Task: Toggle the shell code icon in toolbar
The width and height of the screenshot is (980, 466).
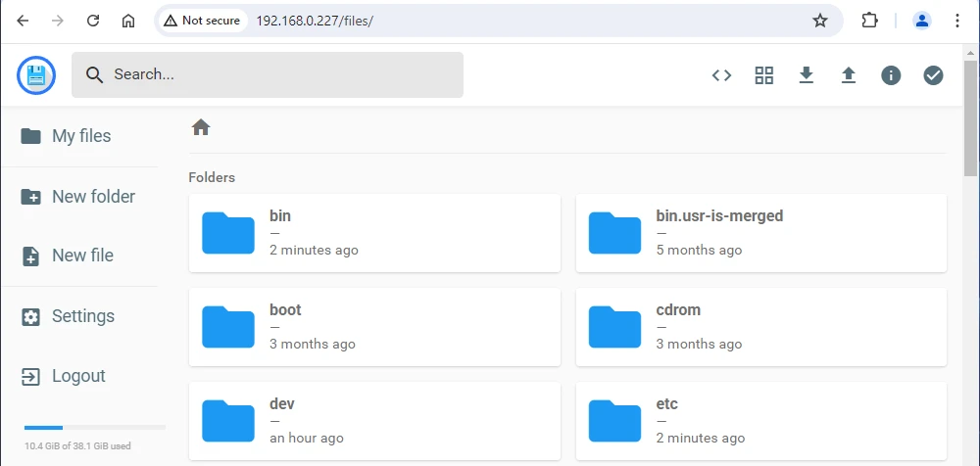Action: (x=721, y=75)
